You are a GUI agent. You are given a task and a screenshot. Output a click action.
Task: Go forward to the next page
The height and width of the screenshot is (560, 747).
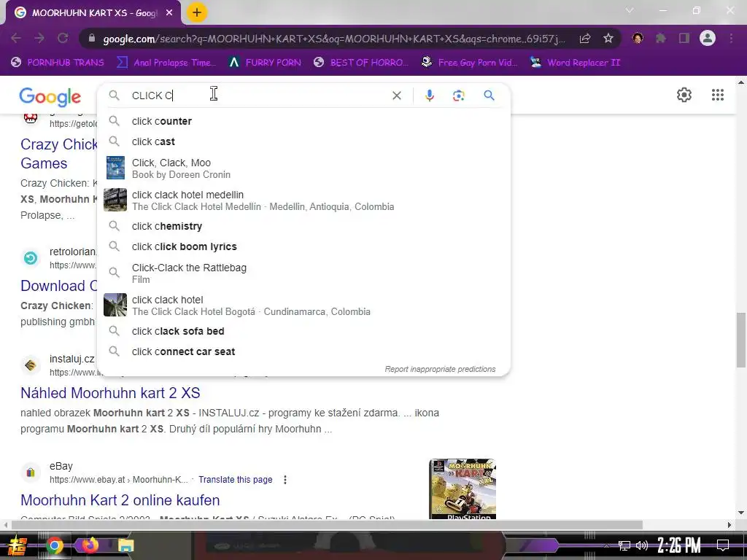pyautogui.click(x=39, y=38)
